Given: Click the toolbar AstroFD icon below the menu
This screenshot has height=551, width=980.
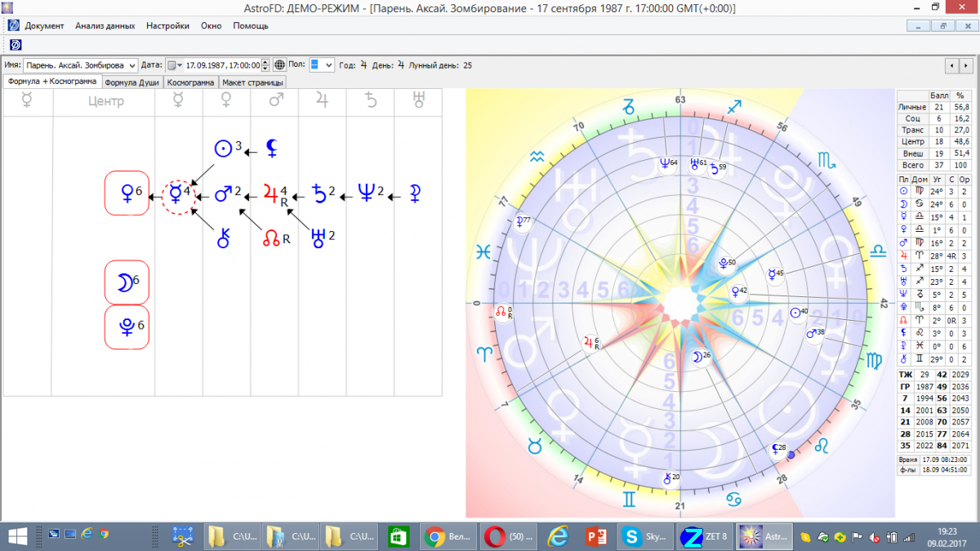Looking at the screenshot, I should (x=15, y=44).
